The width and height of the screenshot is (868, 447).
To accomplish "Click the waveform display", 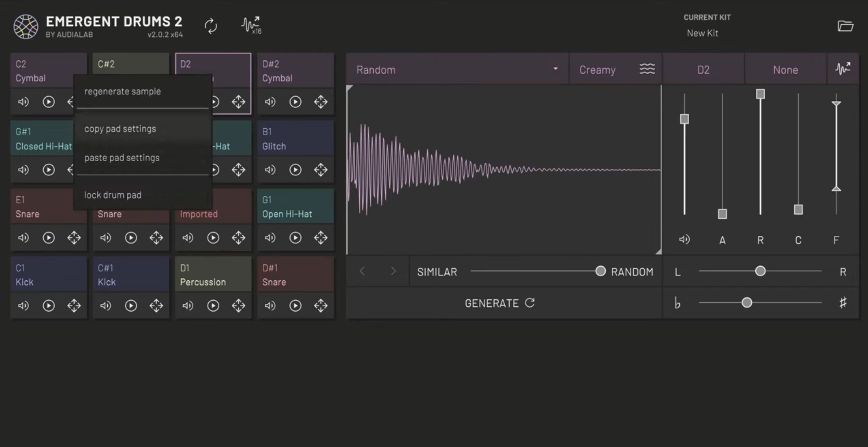I will [x=504, y=169].
